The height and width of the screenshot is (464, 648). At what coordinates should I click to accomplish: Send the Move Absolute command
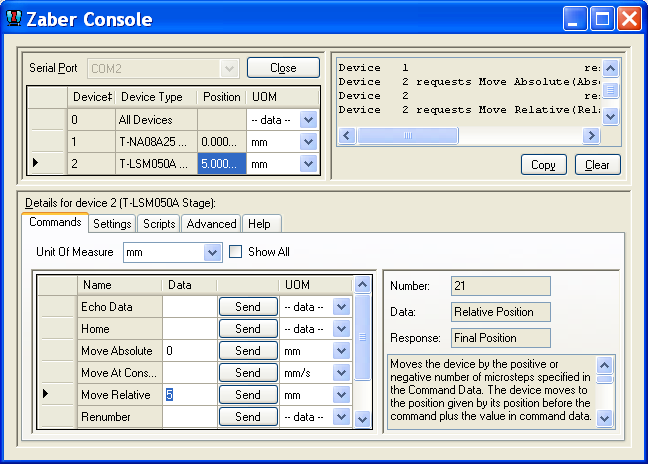[x=248, y=351]
